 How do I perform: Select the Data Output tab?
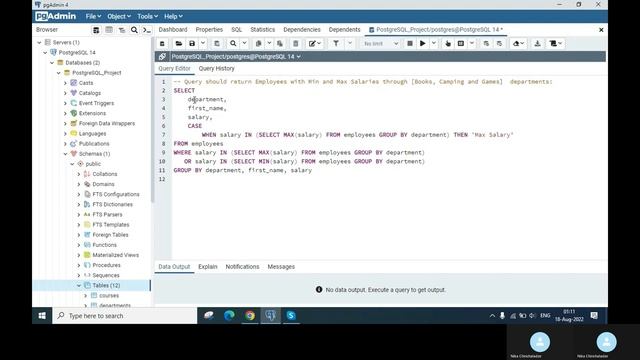174,267
